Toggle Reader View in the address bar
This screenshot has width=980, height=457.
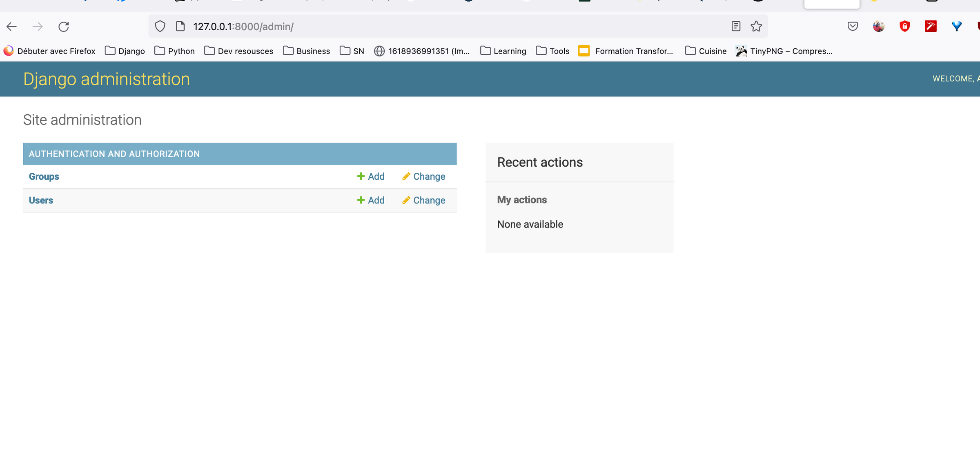(736, 26)
